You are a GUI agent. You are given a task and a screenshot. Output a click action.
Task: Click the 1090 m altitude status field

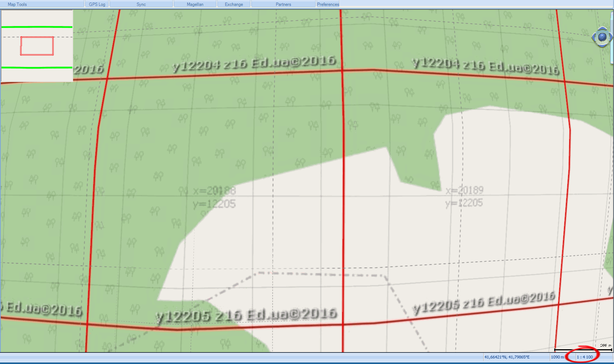tap(558, 357)
